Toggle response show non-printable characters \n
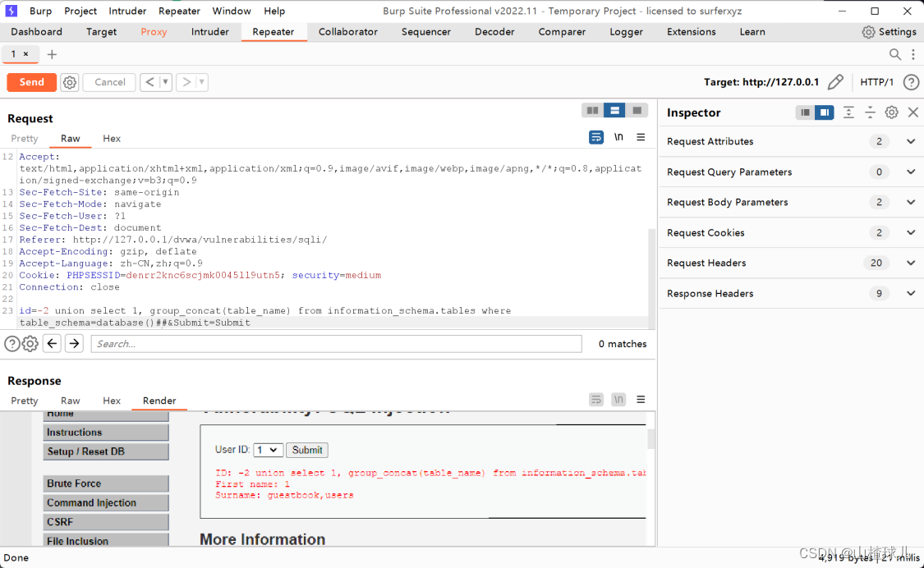924x568 pixels. 618,400
